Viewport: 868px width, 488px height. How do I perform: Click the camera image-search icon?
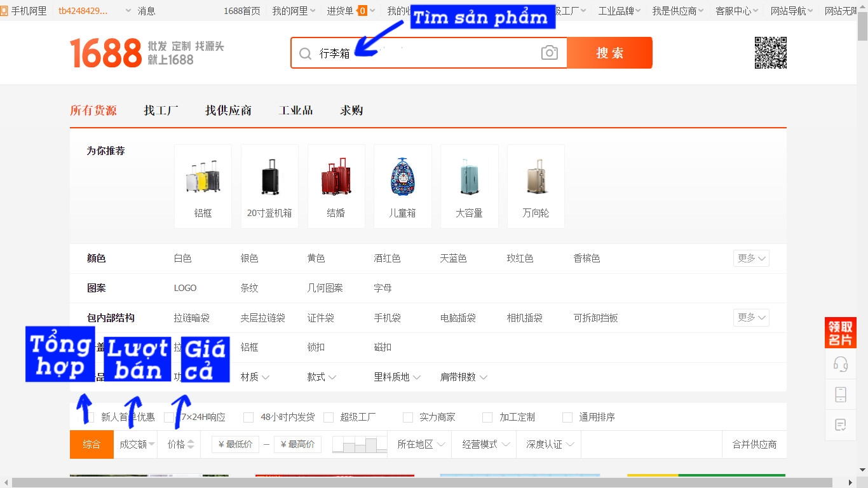point(550,53)
